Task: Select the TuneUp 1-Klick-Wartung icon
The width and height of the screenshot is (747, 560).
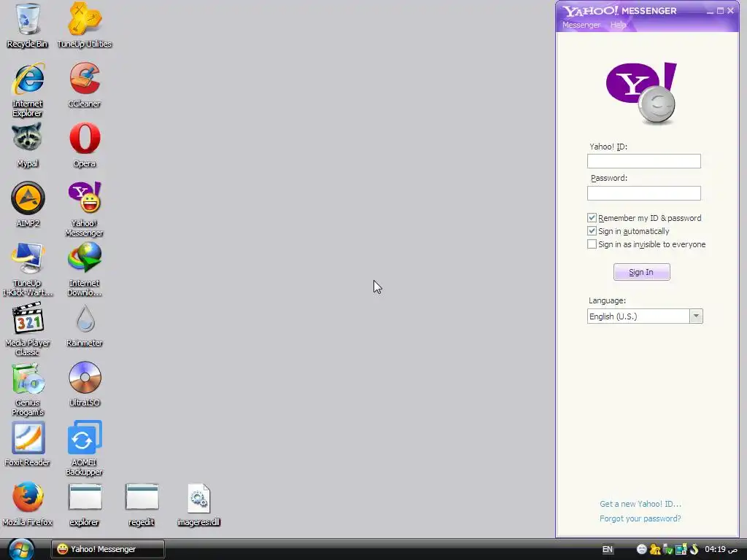Action: 27,269
